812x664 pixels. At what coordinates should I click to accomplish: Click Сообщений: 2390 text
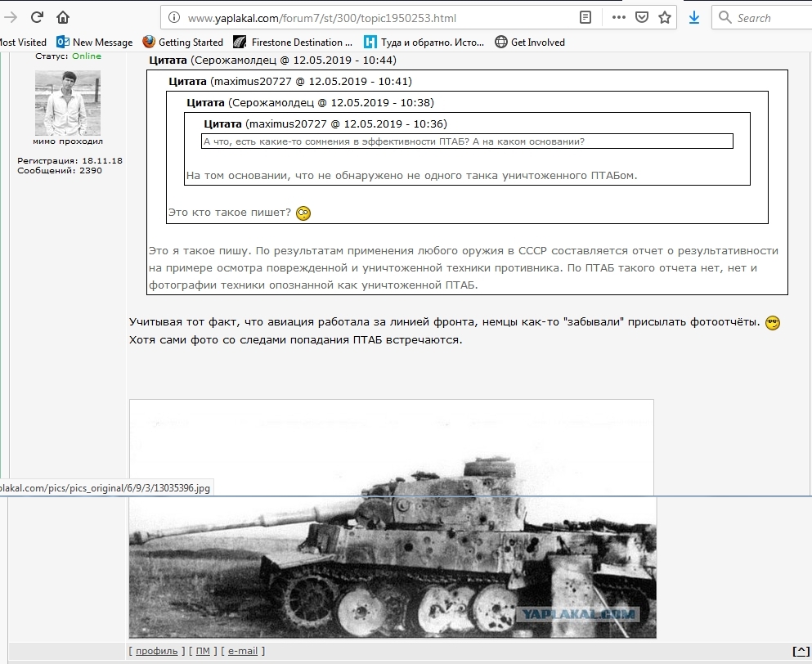60,170
